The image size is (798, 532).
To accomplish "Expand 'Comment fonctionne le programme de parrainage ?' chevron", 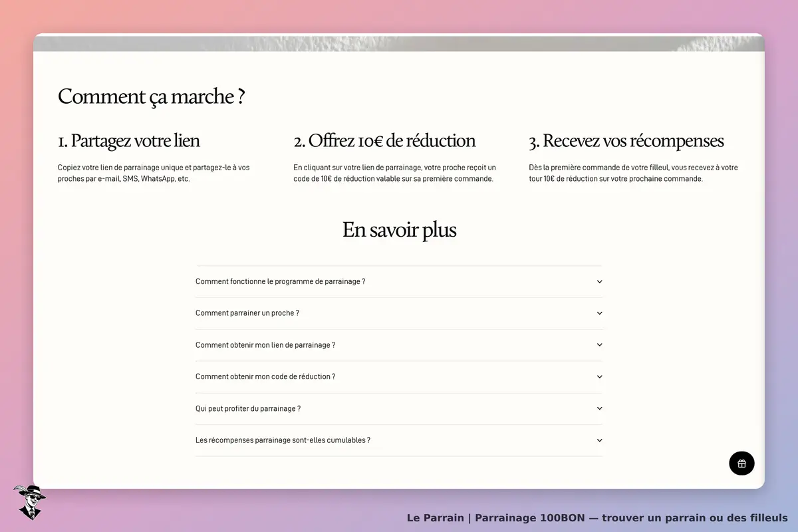I will [599, 281].
